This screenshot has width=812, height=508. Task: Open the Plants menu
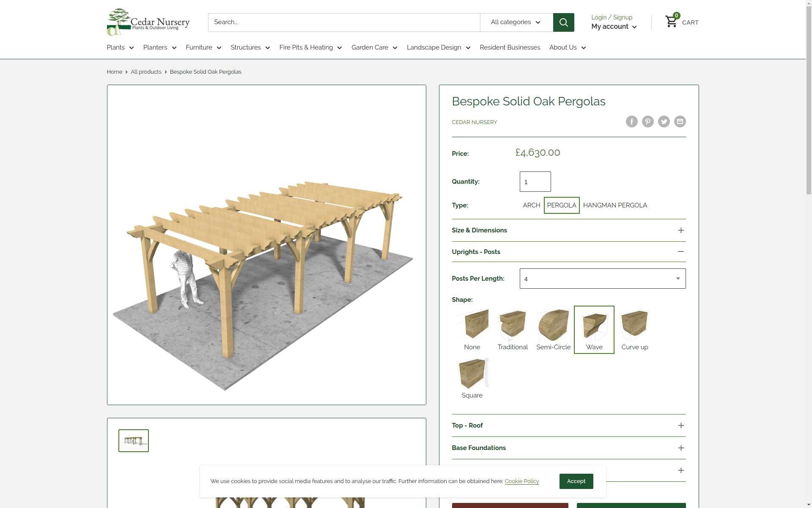120,47
